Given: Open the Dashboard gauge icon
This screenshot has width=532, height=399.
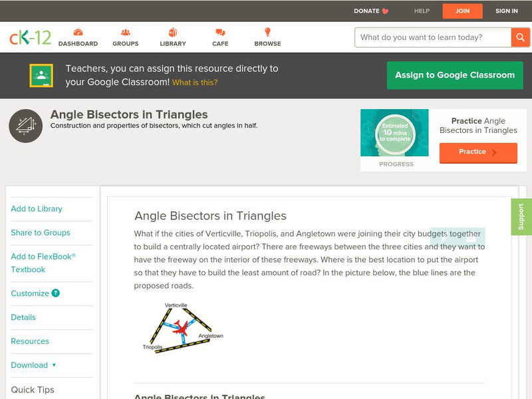Looking at the screenshot, I should 78,32.
